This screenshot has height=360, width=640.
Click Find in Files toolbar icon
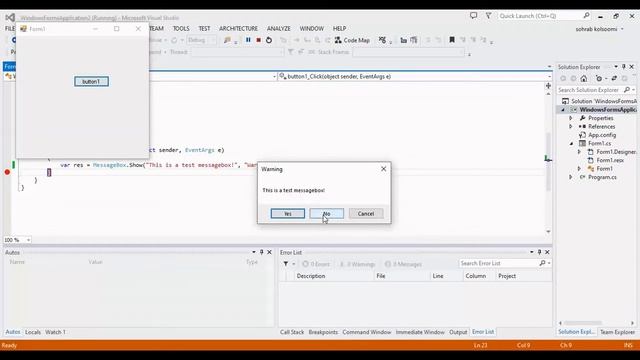227,40
